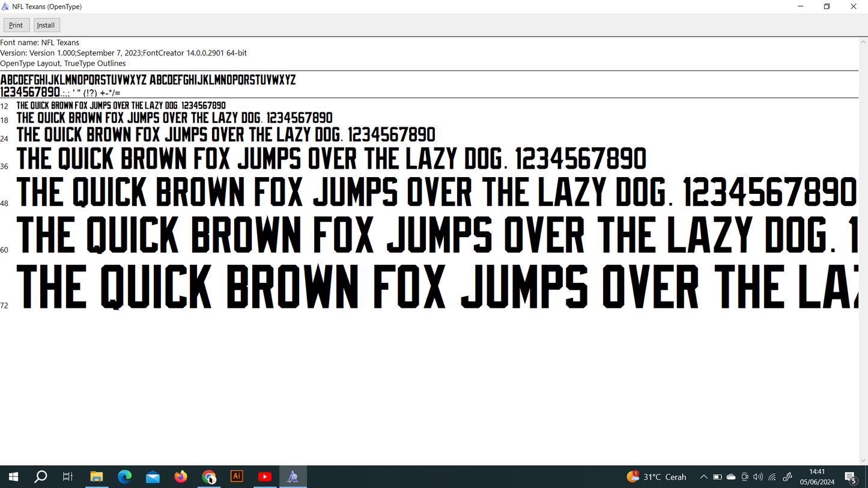Expand the hidden system tray icons
Image resolution: width=868 pixels, height=488 pixels.
click(x=703, y=477)
